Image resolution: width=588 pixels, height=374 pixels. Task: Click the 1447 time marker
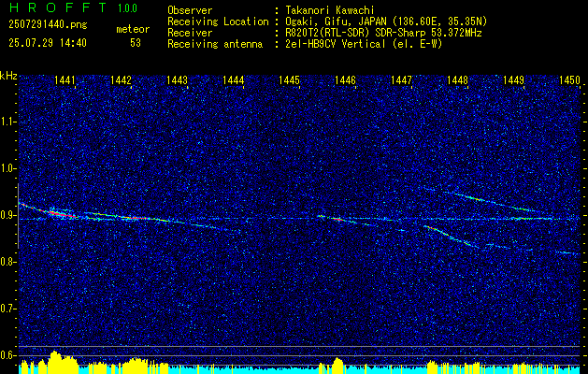(401, 80)
